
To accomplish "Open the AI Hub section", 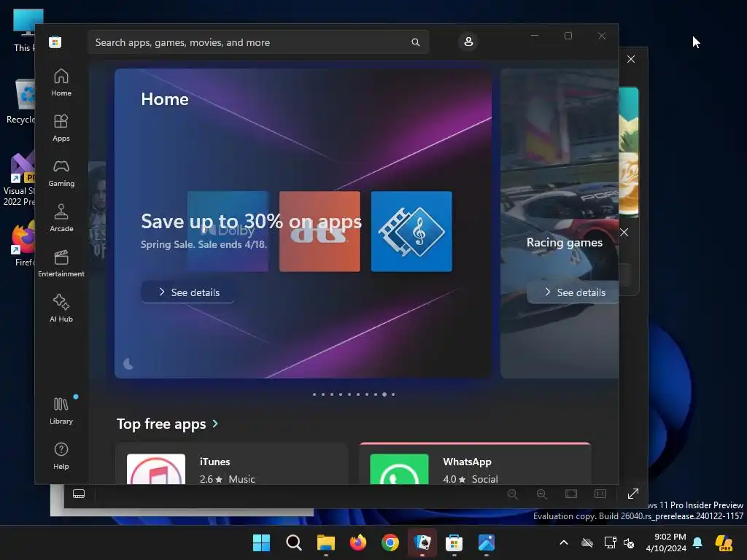I will coord(61,309).
